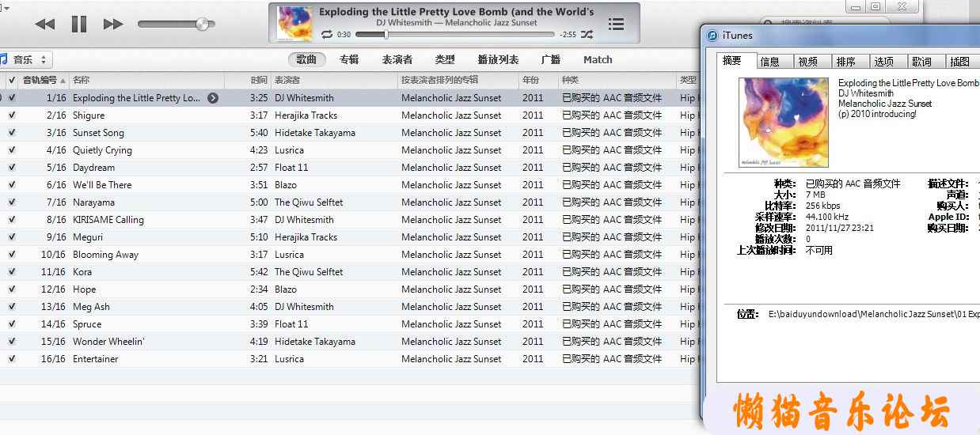
Task: Switch to the 专辑 view
Action: (x=349, y=59)
